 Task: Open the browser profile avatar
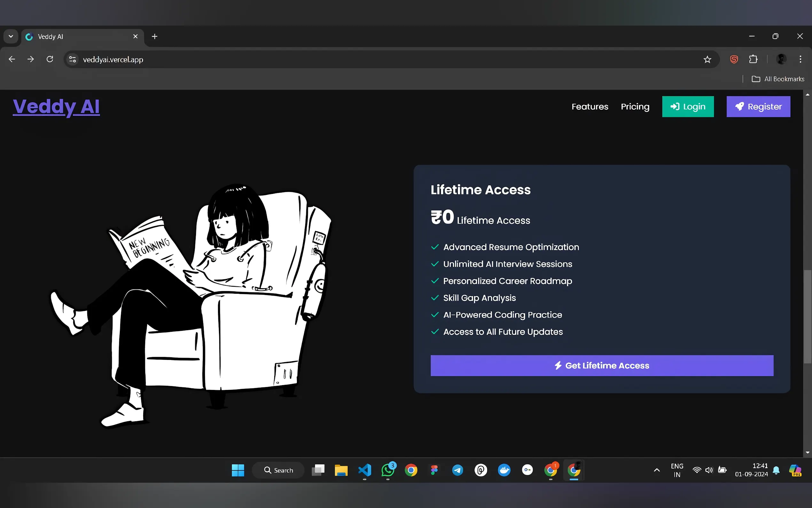[781, 60]
